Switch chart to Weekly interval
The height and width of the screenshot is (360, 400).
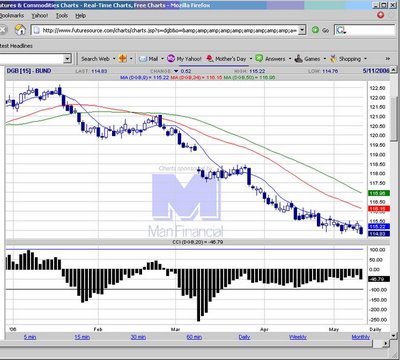(298, 337)
